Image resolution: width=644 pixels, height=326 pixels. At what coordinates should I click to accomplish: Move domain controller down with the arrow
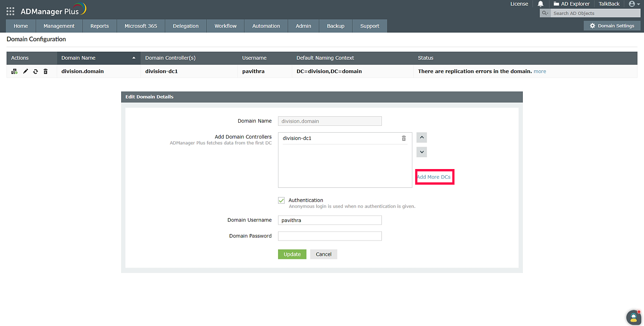422,152
